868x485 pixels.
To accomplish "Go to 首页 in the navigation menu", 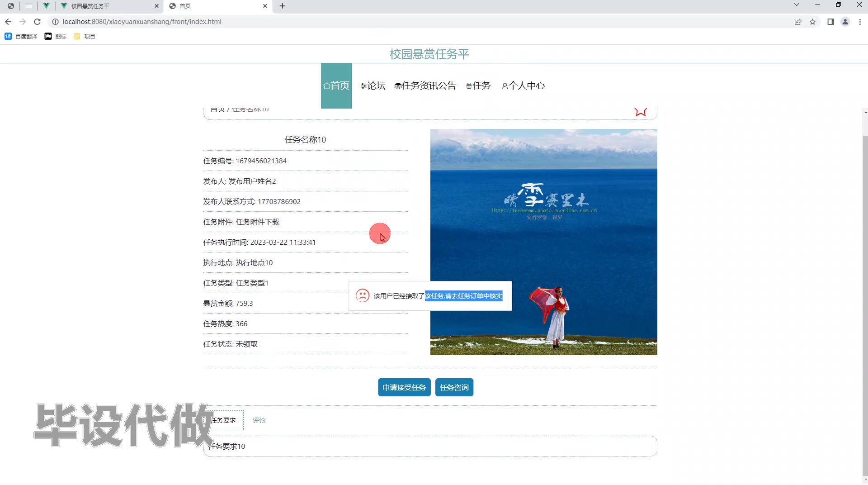I will point(336,86).
